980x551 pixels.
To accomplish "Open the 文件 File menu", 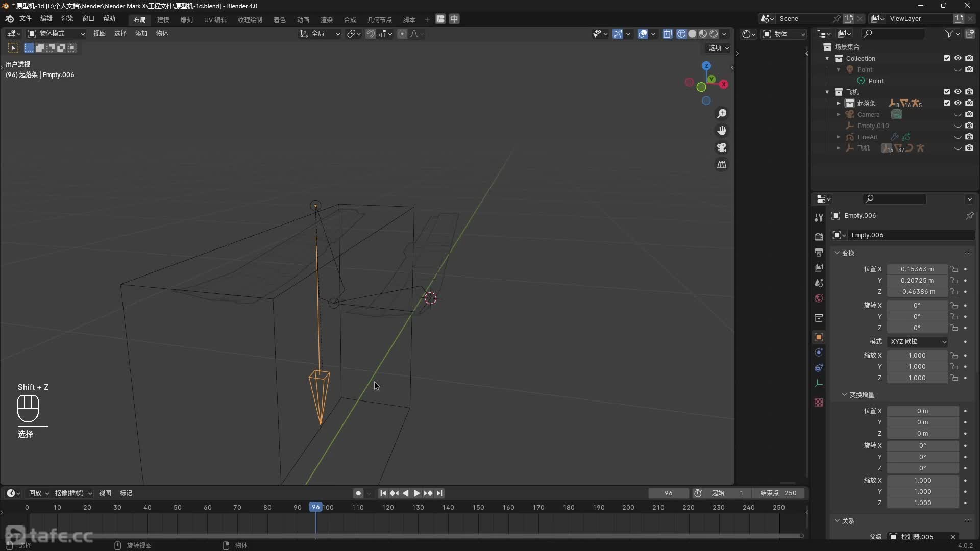I will pyautogui.click(x=26, y=19).
